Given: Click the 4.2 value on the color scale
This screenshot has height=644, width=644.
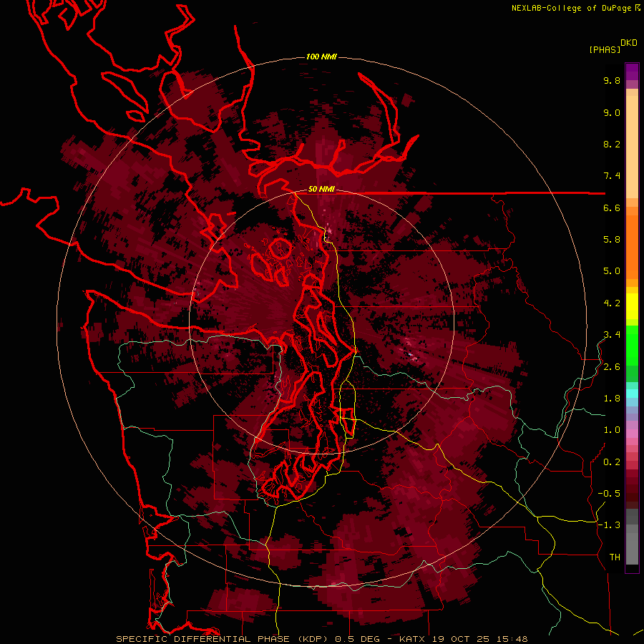Looking at the screenshot, I should (x=612, y=303).
